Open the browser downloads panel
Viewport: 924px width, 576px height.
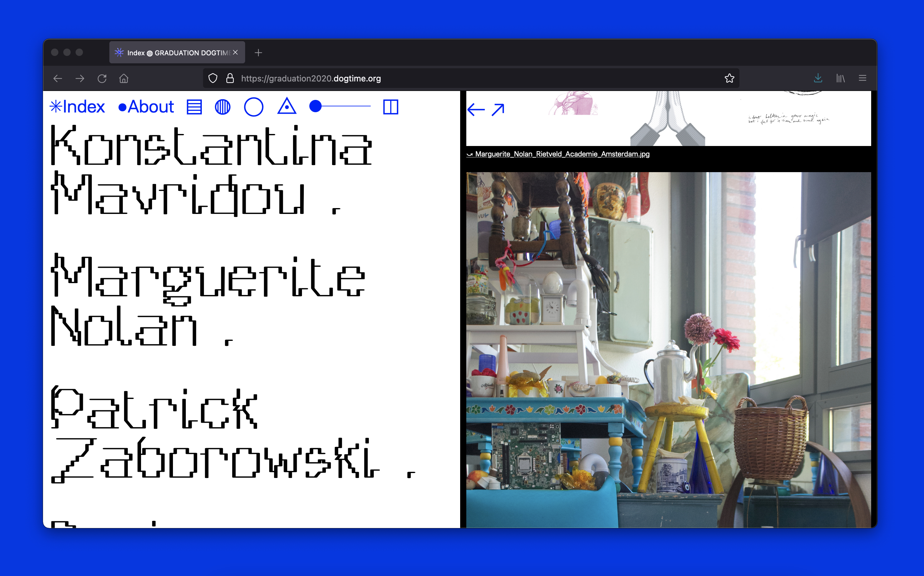[818, 78]
